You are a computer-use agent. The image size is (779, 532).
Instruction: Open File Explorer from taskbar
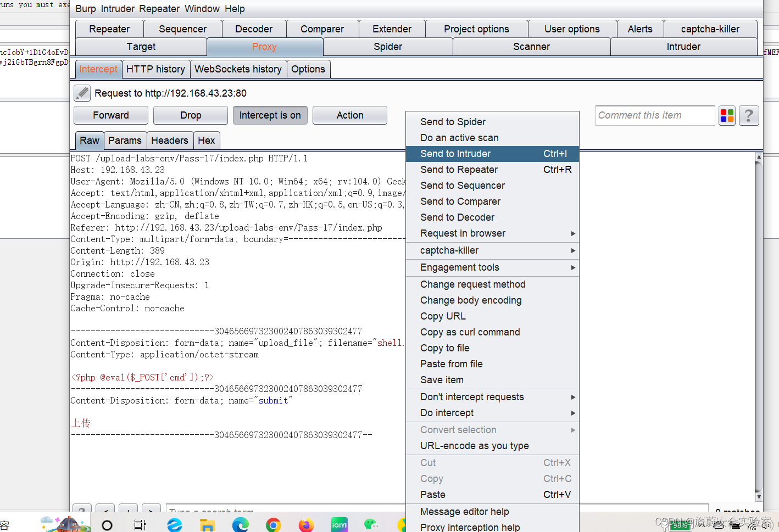(207, 525)
